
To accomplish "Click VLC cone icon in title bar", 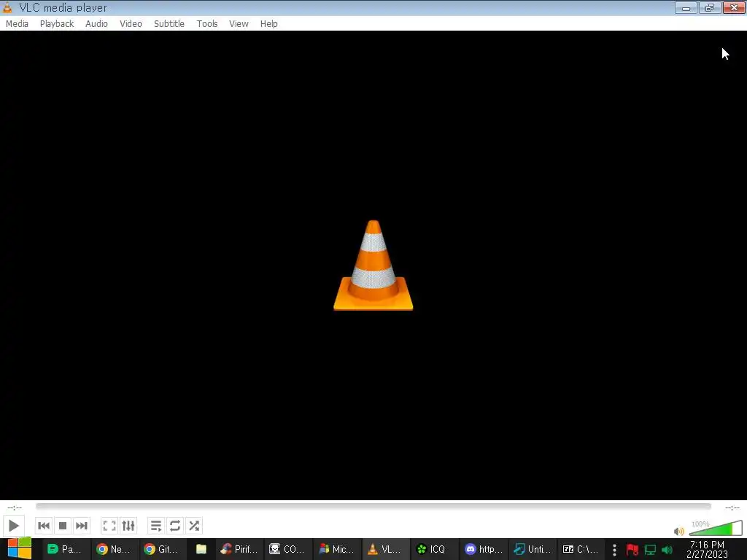I will coord(7,7).
